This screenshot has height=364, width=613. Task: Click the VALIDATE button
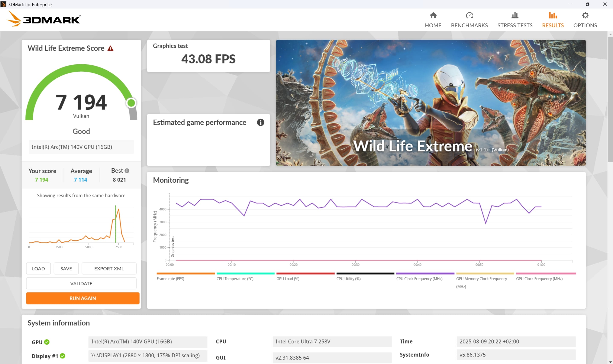pos(81,283)
